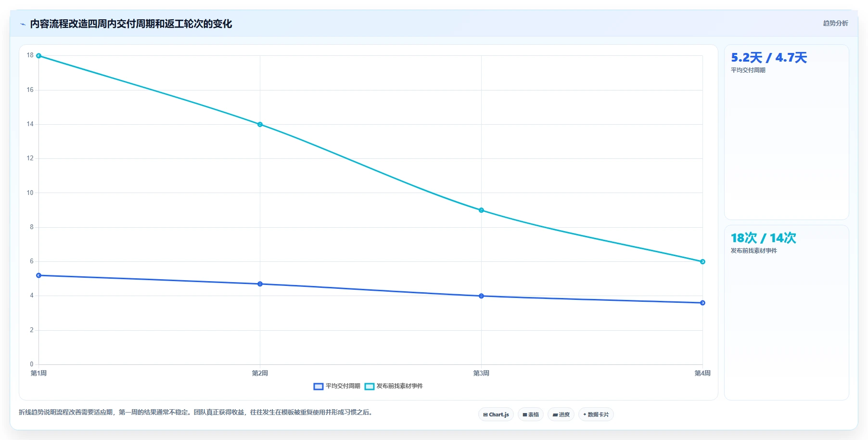Click the cyan data point at 第2周
Screen dimensions: 868x440
[260, 125]
